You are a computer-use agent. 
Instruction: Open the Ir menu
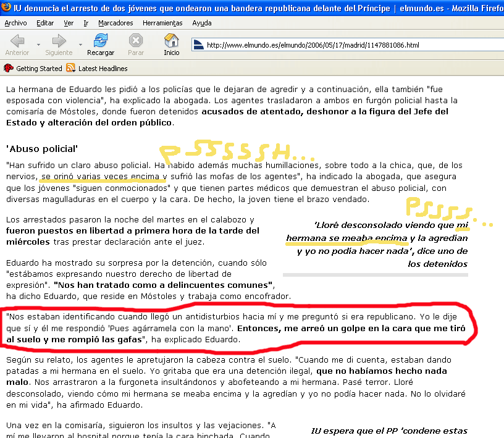click(86, 23)
